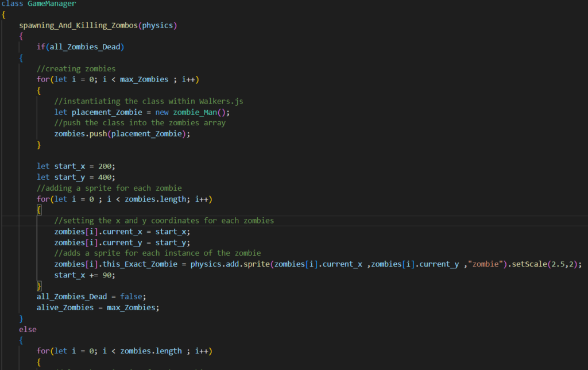Click the start_x value 200
The width and height of the screenshot is (588, 370).
[x=105, y=166]
